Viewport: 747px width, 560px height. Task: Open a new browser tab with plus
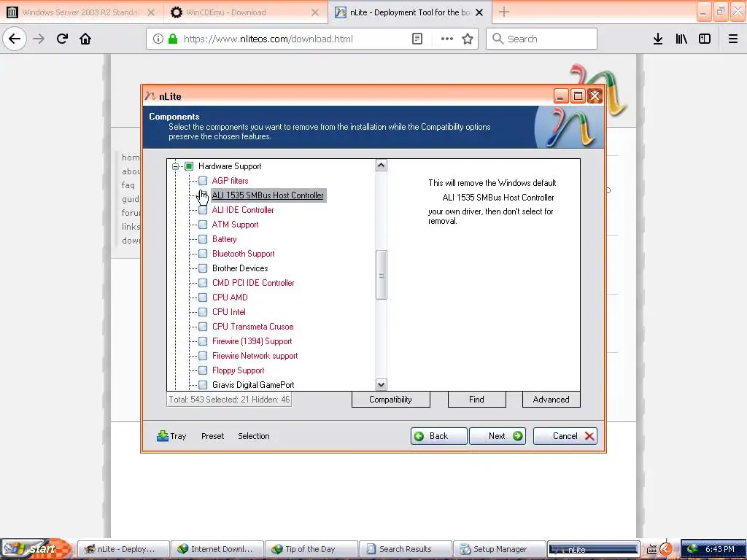tap(504, 12)
